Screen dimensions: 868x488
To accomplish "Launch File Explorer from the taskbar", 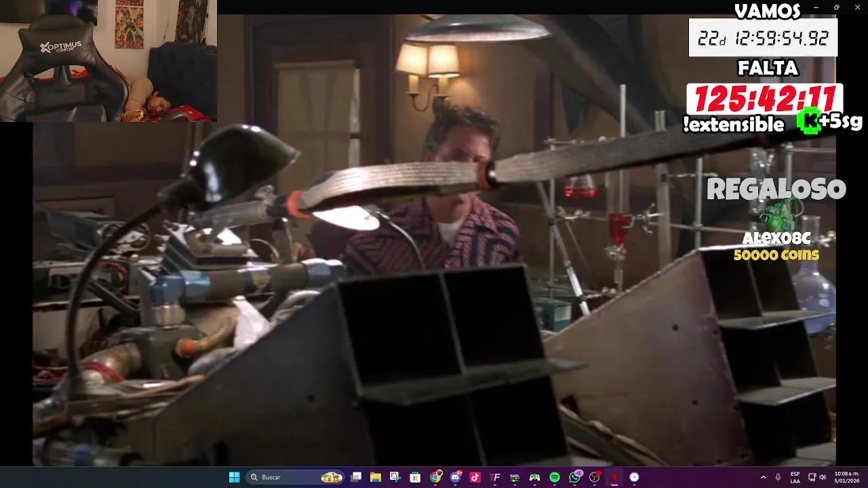I will pos(376,477).
